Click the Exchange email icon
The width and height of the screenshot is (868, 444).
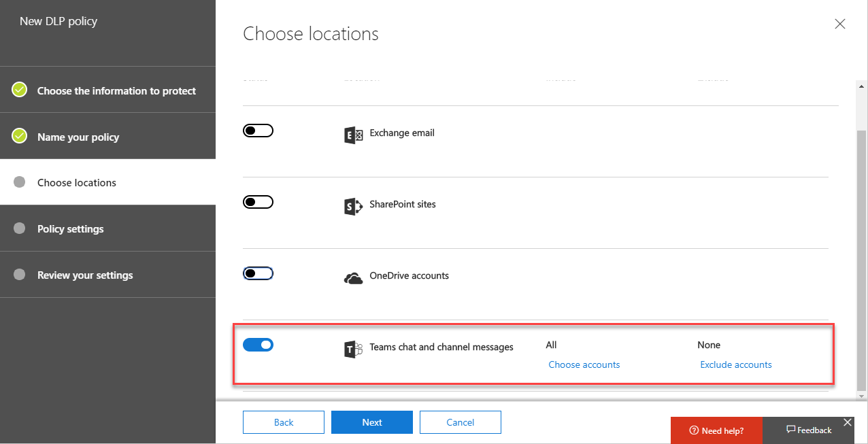tap(353, 135)
